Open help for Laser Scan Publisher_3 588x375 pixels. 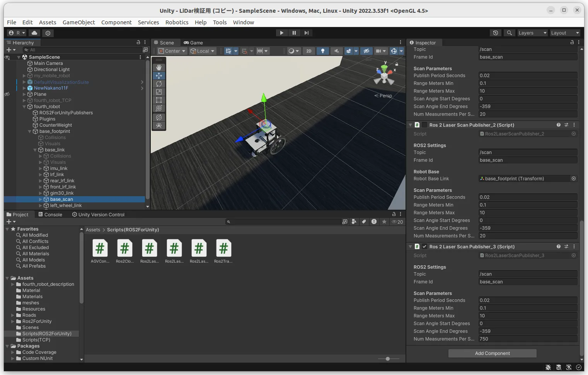pyautogui.click(x=559, y=246)
